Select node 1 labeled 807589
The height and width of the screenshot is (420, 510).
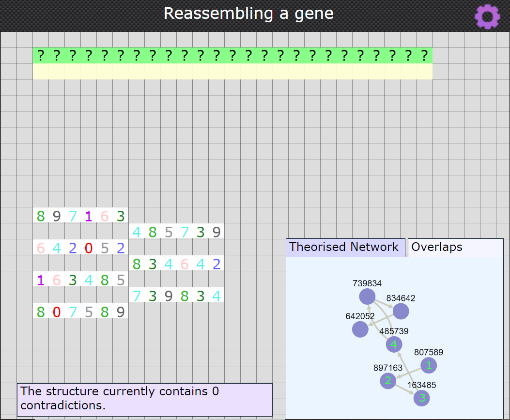tap(429, 365)
